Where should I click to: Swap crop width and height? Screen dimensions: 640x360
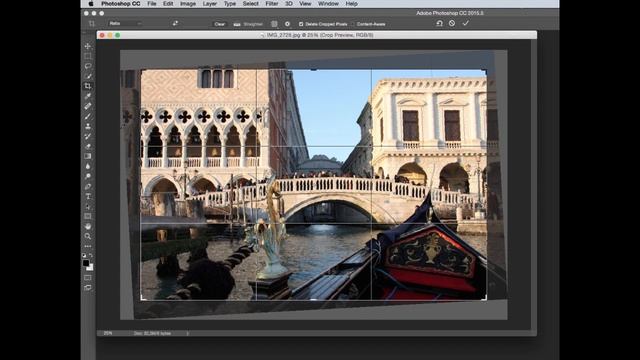pyautogui.click(x=175, y=23)
